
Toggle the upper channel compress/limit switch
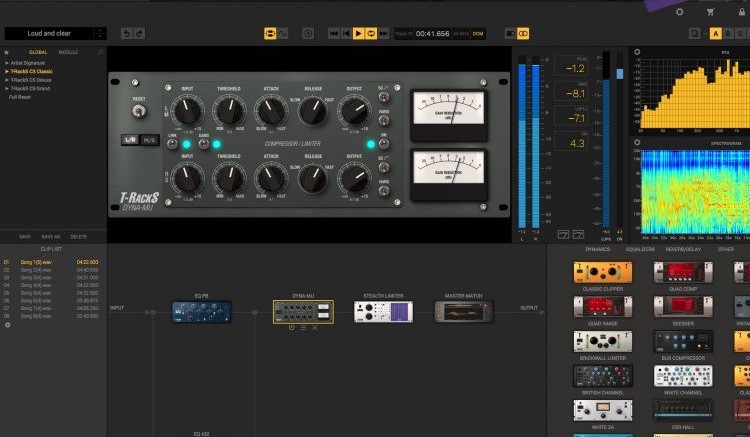[384, 97]
